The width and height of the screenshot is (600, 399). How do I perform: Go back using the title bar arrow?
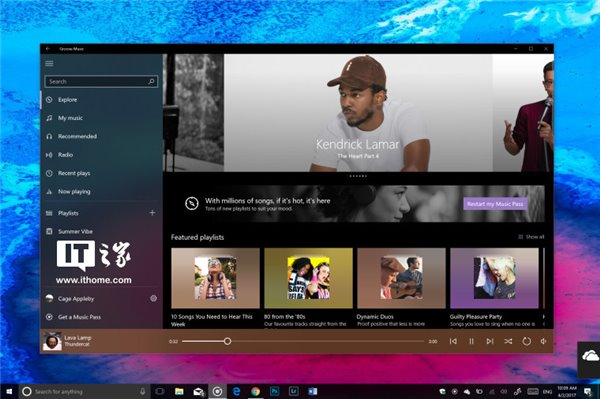pos(48,49)
